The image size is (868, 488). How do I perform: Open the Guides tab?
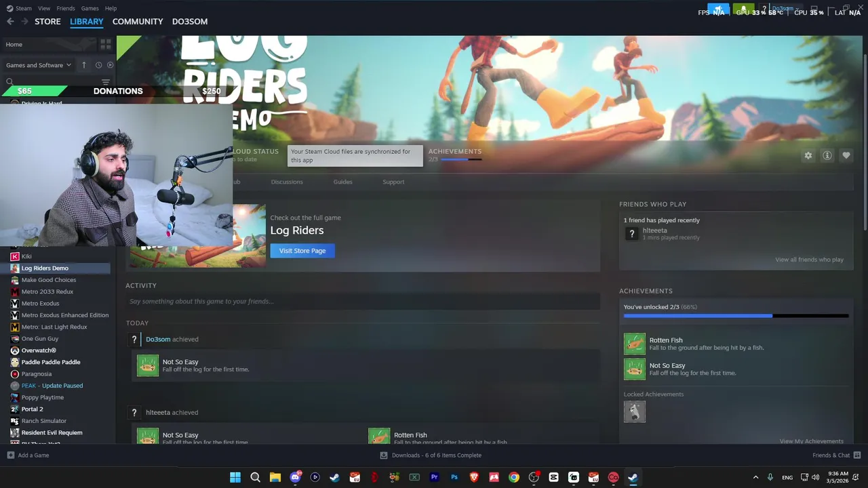pyautogui.click(x=342, y=182)
